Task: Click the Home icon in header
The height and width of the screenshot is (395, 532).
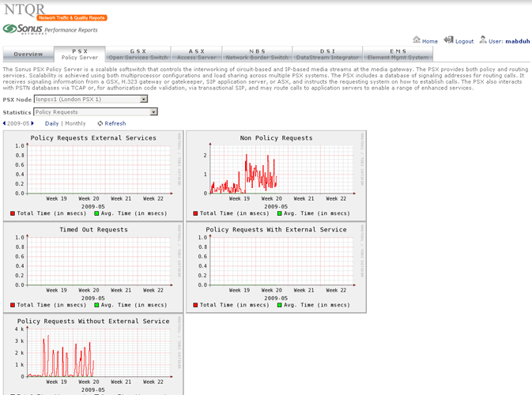Action: [417, 40]
